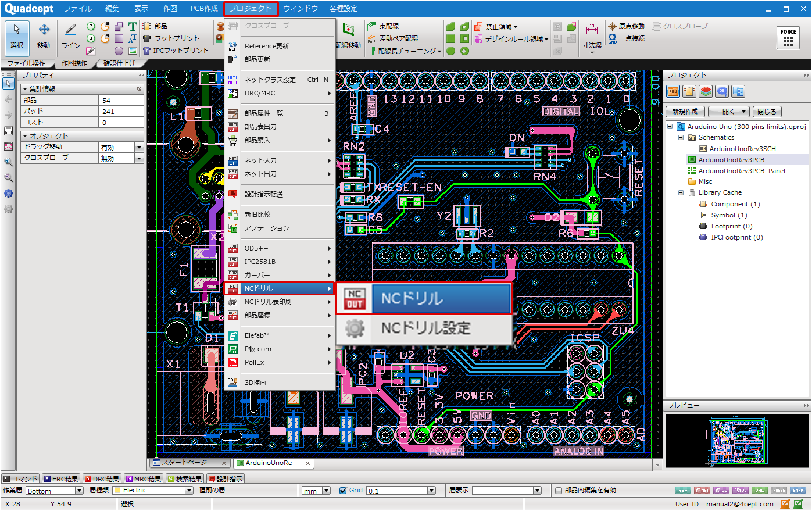
Task: Select ガーバー from the project menu
Action: tap(280, 275)
